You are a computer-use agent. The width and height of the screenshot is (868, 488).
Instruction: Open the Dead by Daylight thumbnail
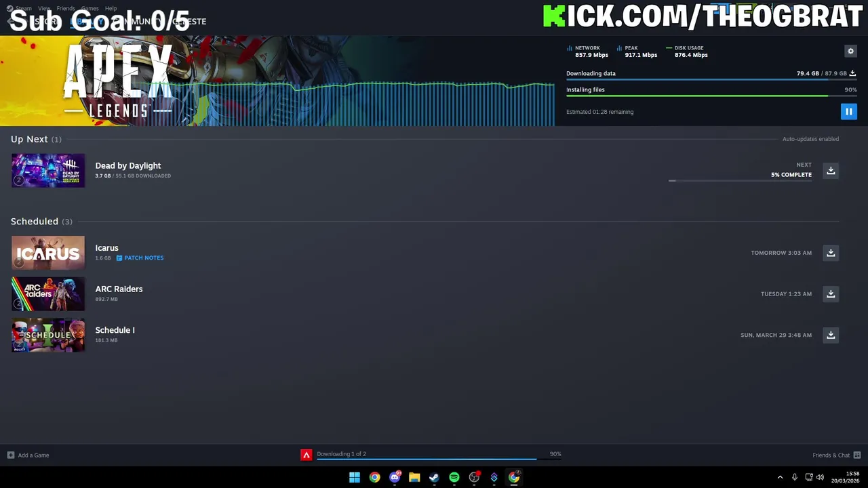(x=48, y=171)
